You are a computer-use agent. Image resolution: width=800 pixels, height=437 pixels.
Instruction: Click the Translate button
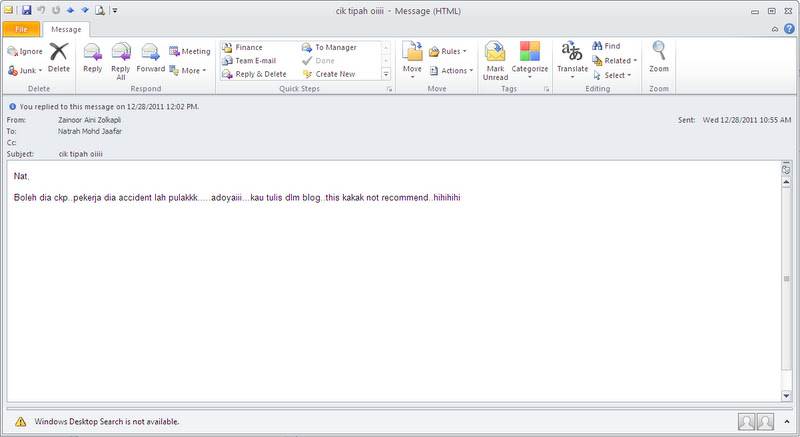pyautogui.click(x=572, y=60)
